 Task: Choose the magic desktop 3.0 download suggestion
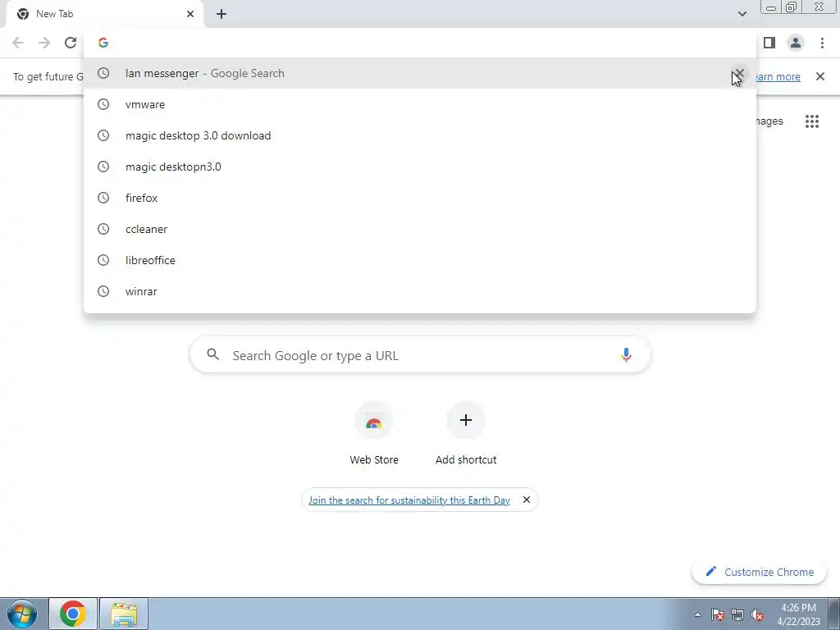420,135
